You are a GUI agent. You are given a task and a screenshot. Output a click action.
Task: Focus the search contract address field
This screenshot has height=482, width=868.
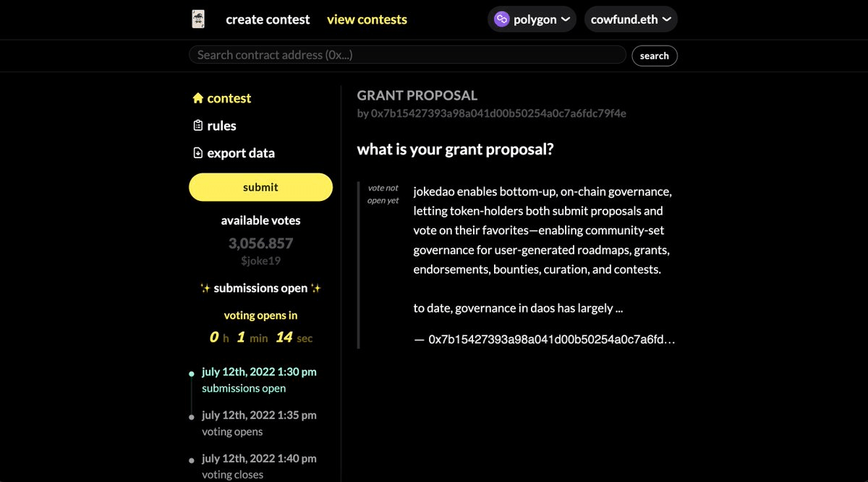pyautogui.click(x=407, y=55)
